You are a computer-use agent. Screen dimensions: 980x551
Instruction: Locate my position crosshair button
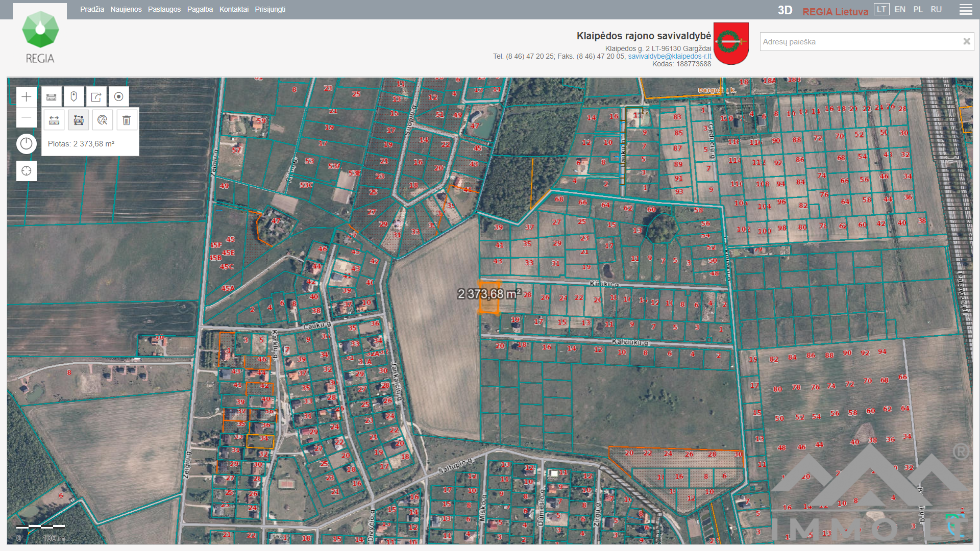pos(27,171)
